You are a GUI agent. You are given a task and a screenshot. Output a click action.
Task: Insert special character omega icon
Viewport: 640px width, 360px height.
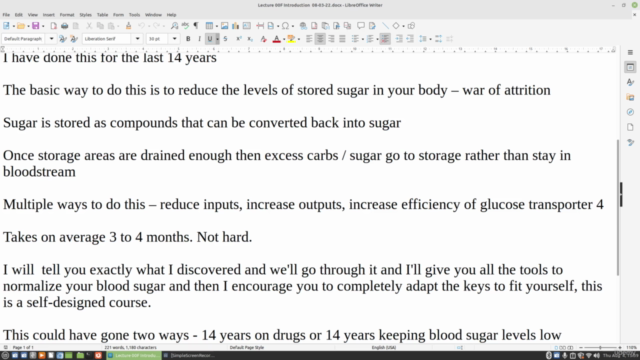tap(285, 26)
